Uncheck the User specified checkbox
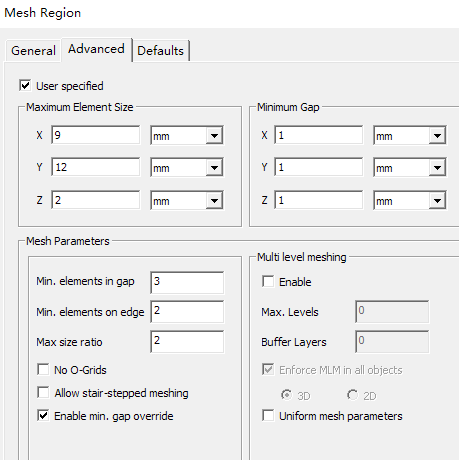Screen dimensions: 459x460 pyautogui.click(x=25, y=85)
